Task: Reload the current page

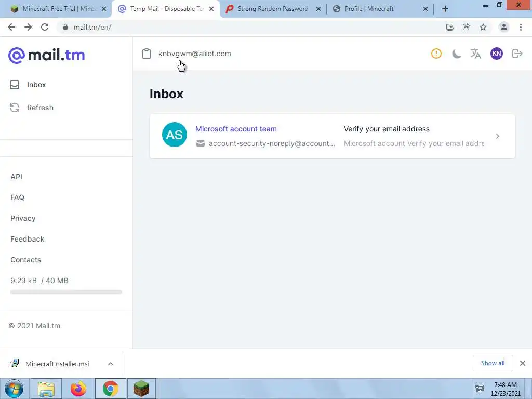Action: pos(45,27)
